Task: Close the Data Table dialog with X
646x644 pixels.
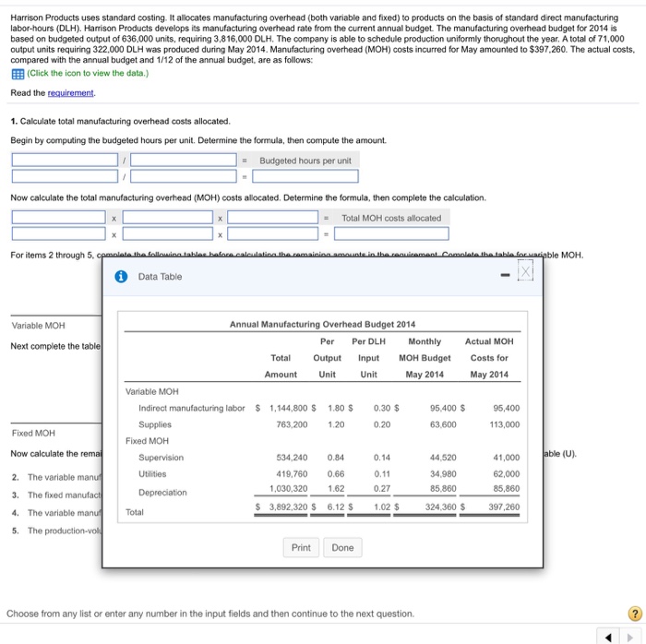Action: point(525,272)
